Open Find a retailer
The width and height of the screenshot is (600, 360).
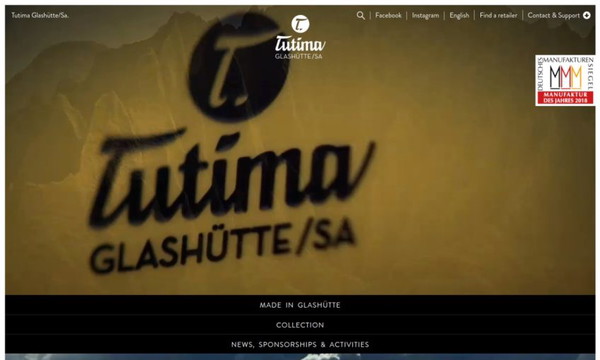pos(498,15)
